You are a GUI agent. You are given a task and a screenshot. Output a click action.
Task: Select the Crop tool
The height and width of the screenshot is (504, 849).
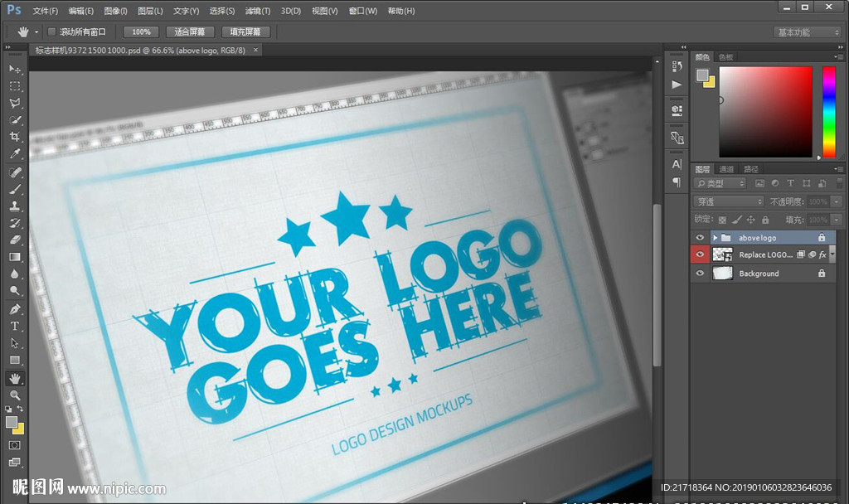click(15, 137)
